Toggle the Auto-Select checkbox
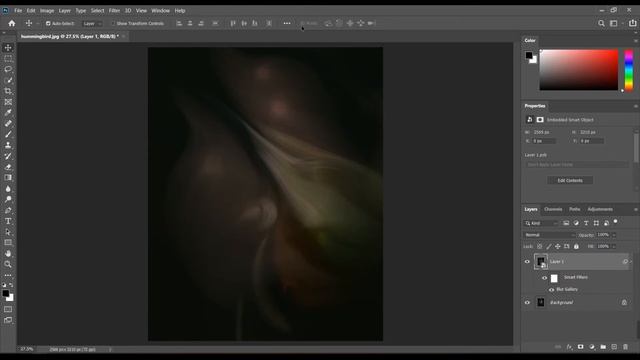640x360 pixels. pos(48,24)
